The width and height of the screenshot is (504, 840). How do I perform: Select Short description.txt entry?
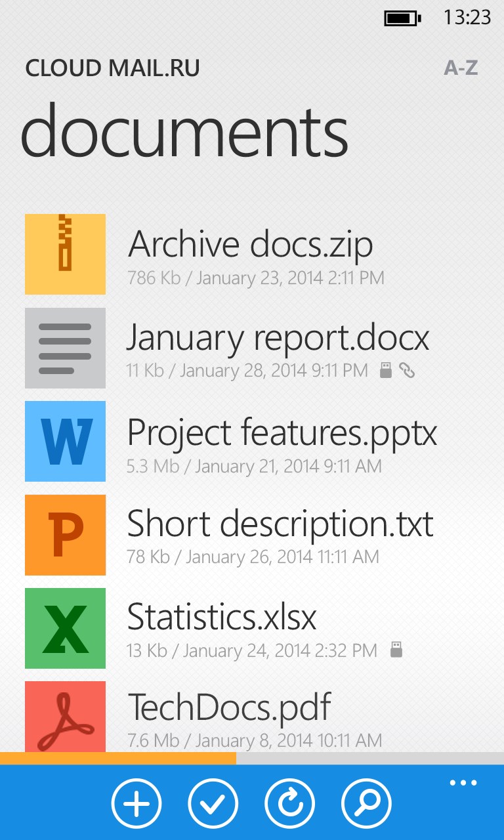[280, 525]
